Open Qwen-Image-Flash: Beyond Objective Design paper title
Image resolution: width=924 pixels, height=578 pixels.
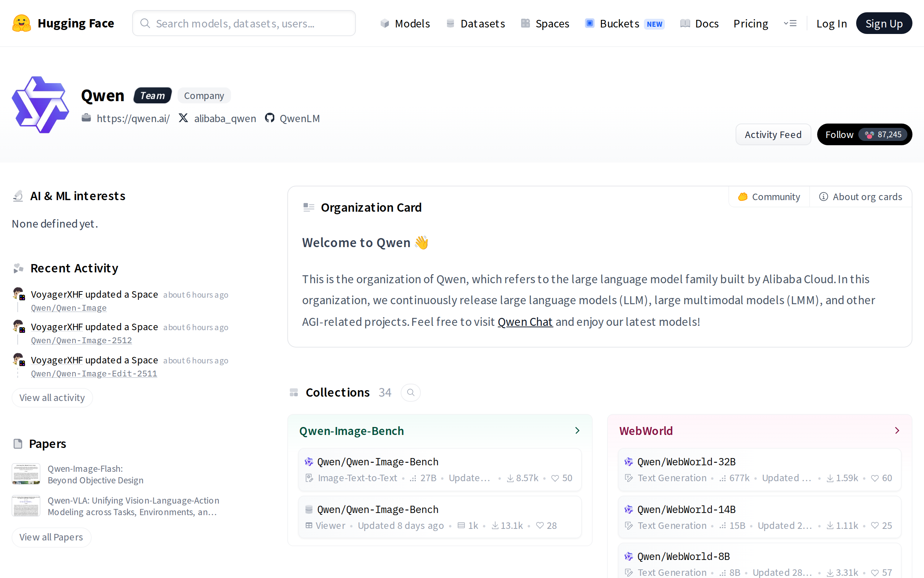(x=95, y=474)
